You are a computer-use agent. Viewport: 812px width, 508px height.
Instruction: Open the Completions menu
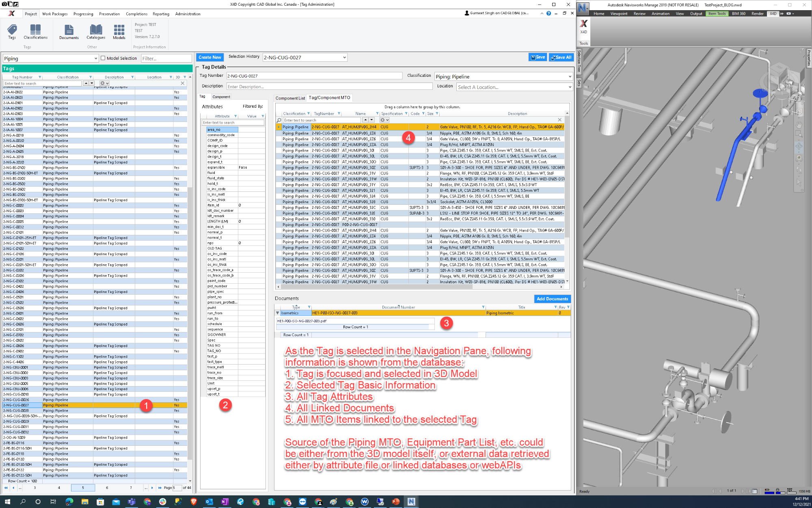tap(136, 14)
